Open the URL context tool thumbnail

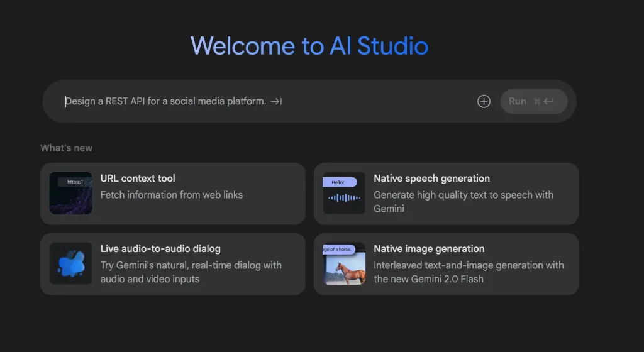coord(70,193)
